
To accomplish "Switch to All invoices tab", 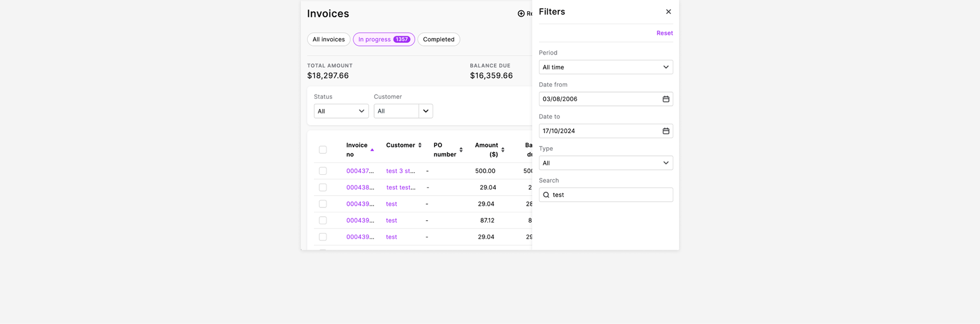I will tap(329, 39).
